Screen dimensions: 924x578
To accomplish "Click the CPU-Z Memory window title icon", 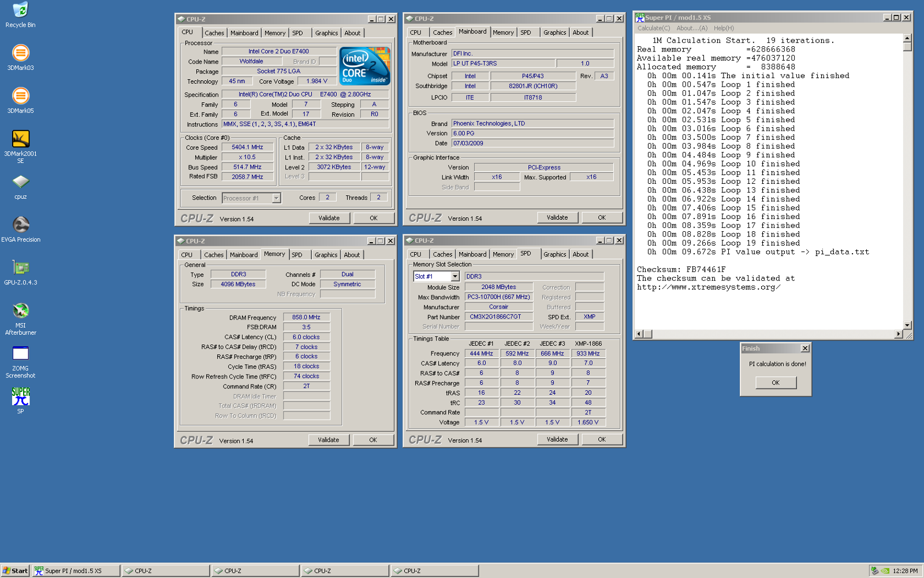I will [x=181, y=241].
